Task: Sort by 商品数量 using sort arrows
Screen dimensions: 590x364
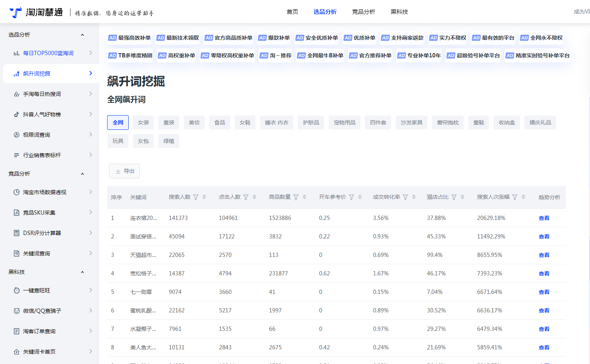Action: pyautogui.click(x=304, y=197)
